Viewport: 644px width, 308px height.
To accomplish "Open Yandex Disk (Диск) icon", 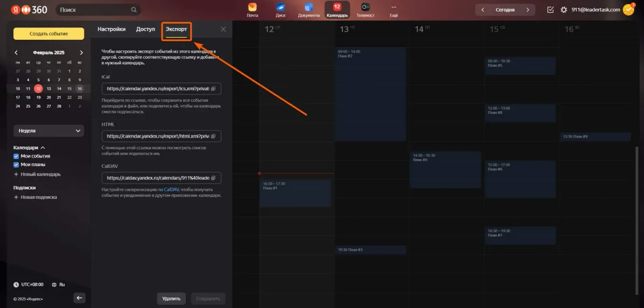I will [x=280, y=8].
